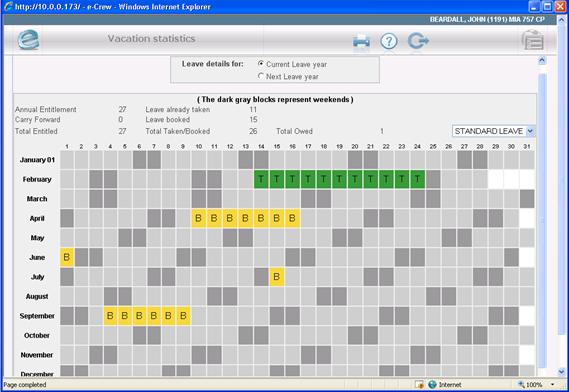Click the taken leave cell on February 14
Image resolution: width=569 pixels, height=392 pixels.
pos(261,179)
